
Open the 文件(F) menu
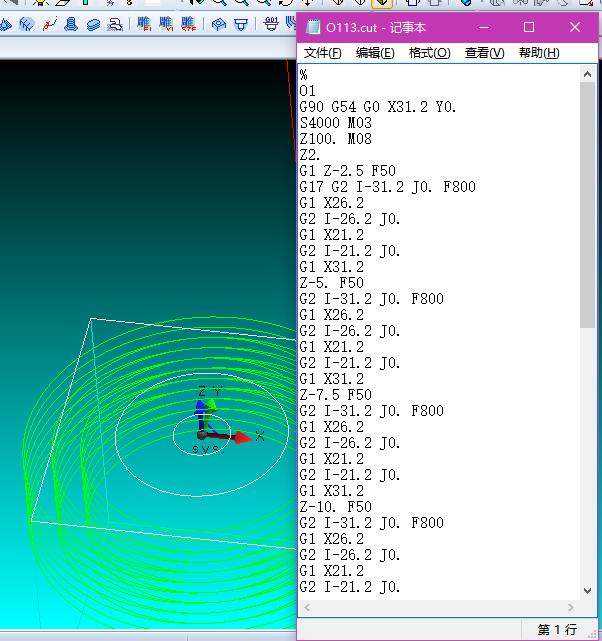coord(322,53)
